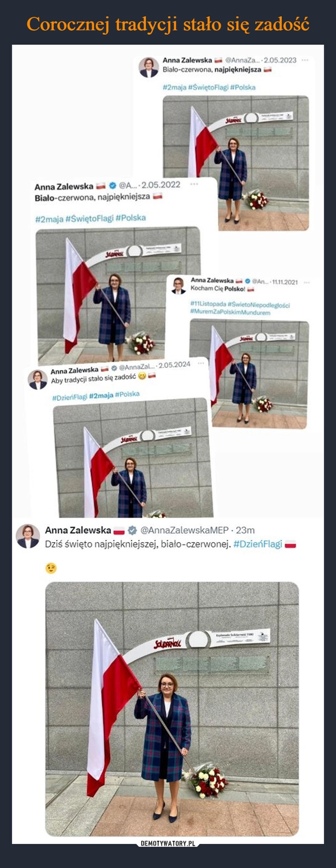Open the three-dot menu on the 2.05.2022 tweet
The image size is (336, 868).
pos(193,184)
